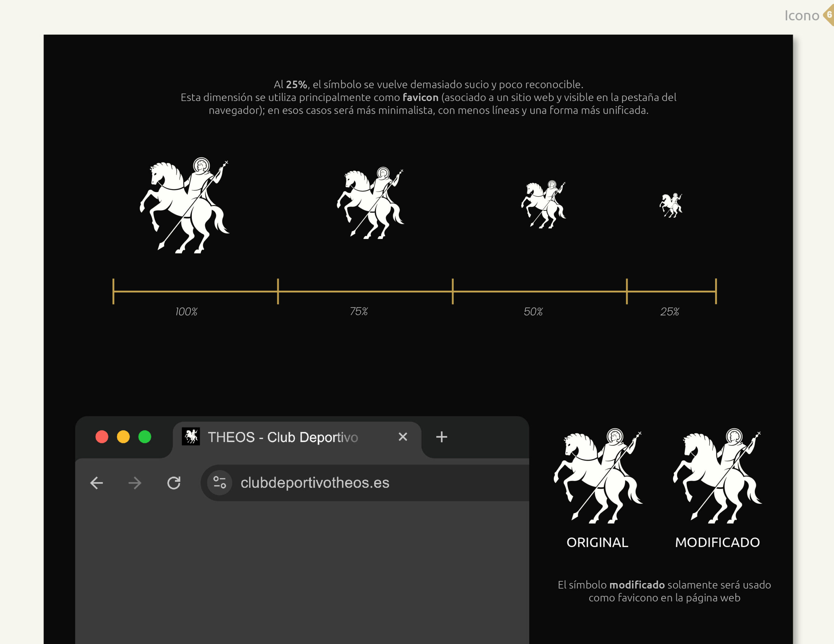Viewport: 834px width, 644px height.
Task: Click the clubdeportivotheos.es address field
Action: [315, 483]
